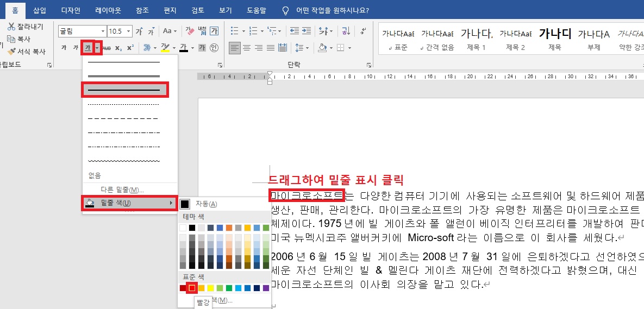This screenshot has width=644, height=309.
Task: Insert numbered list
Action: coord(253,31)
